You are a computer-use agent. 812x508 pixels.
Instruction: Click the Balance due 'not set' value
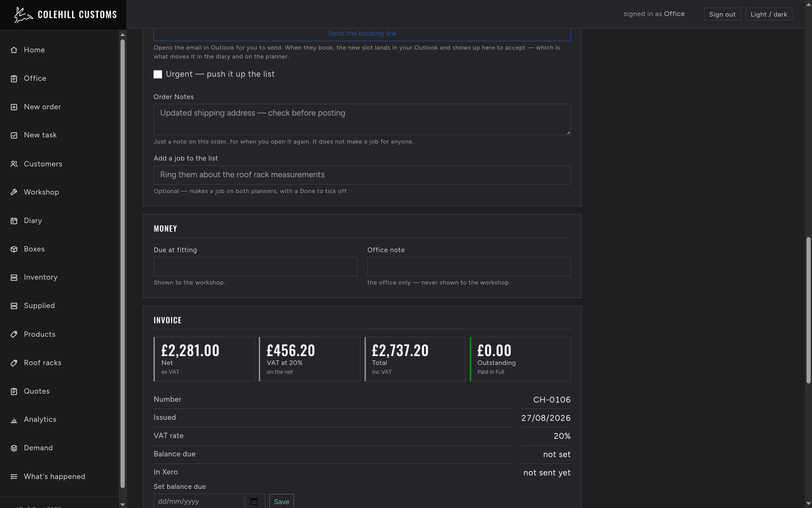557,455
